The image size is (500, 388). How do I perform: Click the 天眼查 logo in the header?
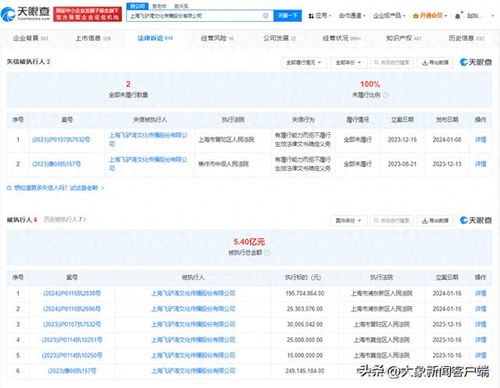click(25, 13)
